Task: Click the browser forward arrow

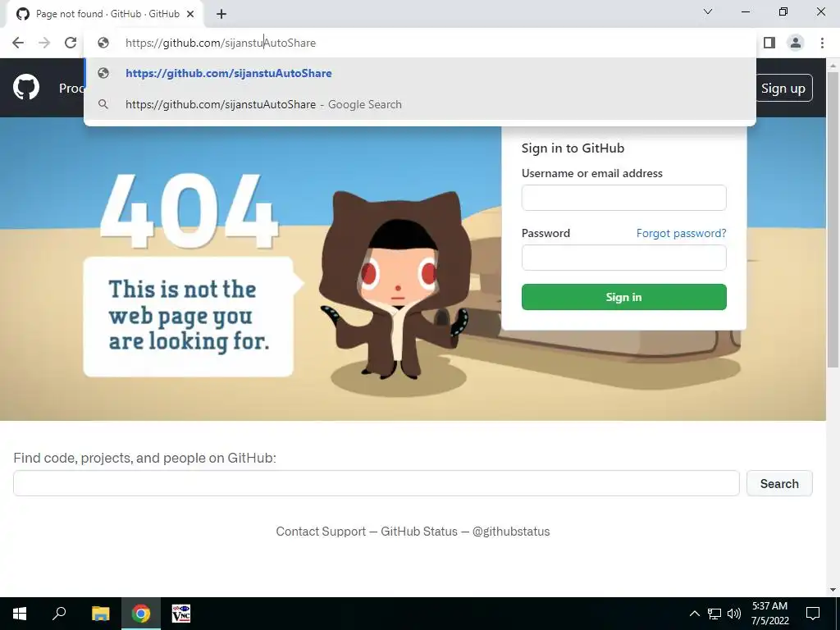Action: (44, 43)
